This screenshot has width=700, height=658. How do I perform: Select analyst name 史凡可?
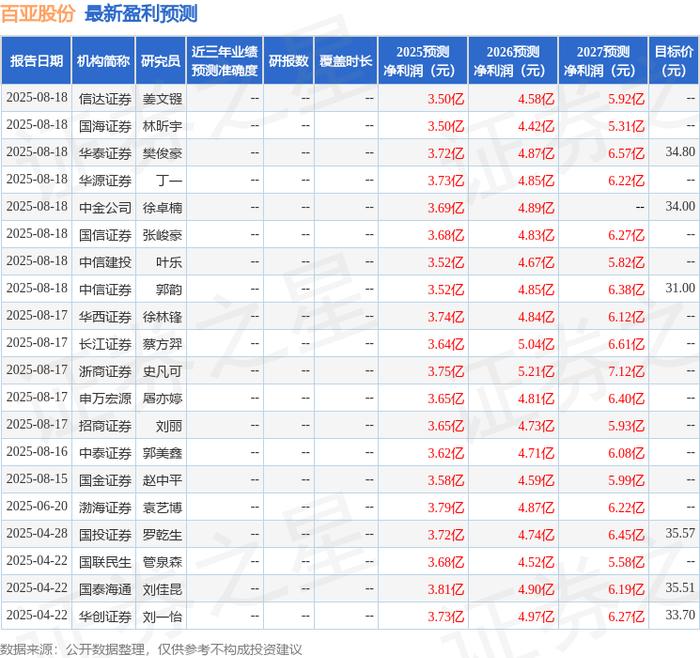click(162, 371)
